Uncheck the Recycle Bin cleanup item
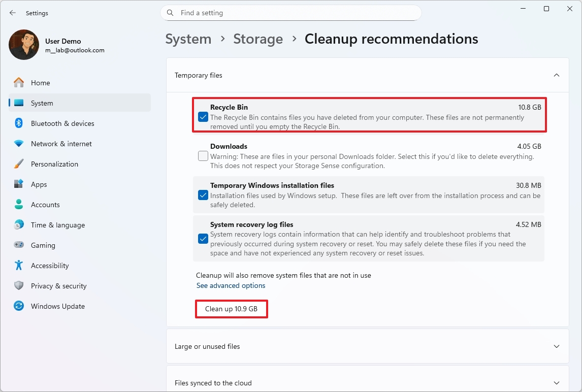 pos(203,117)
